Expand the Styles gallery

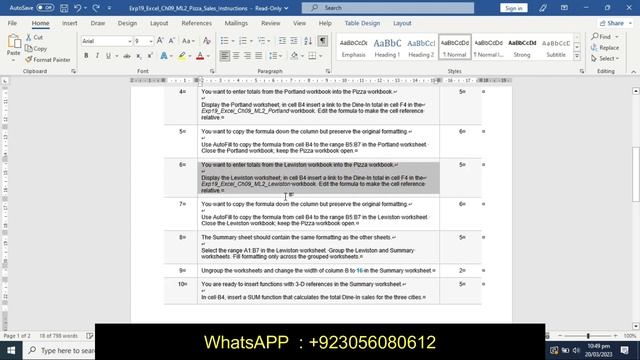click(x=577, y=57)
